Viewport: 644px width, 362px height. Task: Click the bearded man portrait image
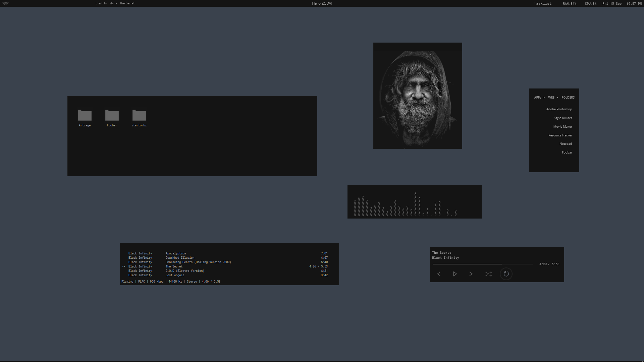(418, 96)
